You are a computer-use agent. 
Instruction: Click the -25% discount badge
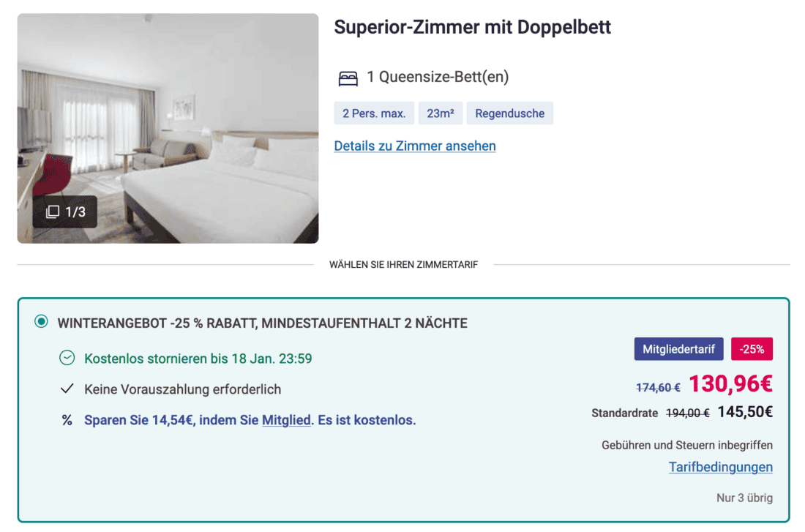click(x=752, y=349)
